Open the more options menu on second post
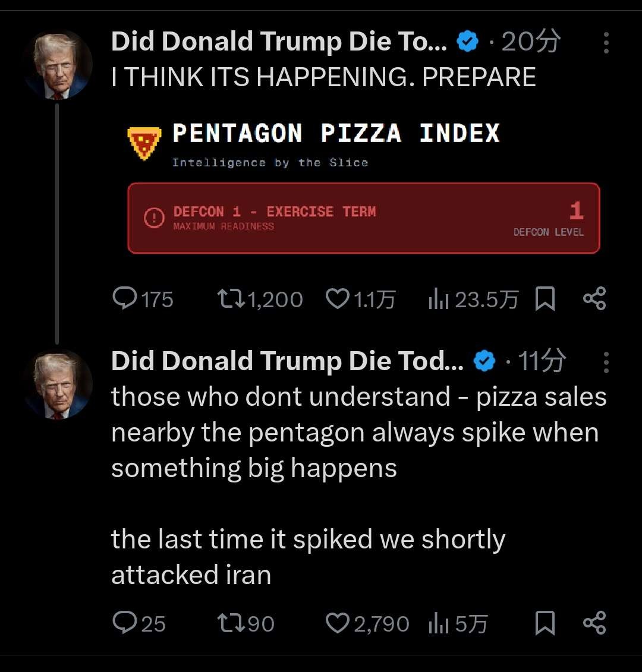Viewport: 642px width, 672px height. point(606,362)
